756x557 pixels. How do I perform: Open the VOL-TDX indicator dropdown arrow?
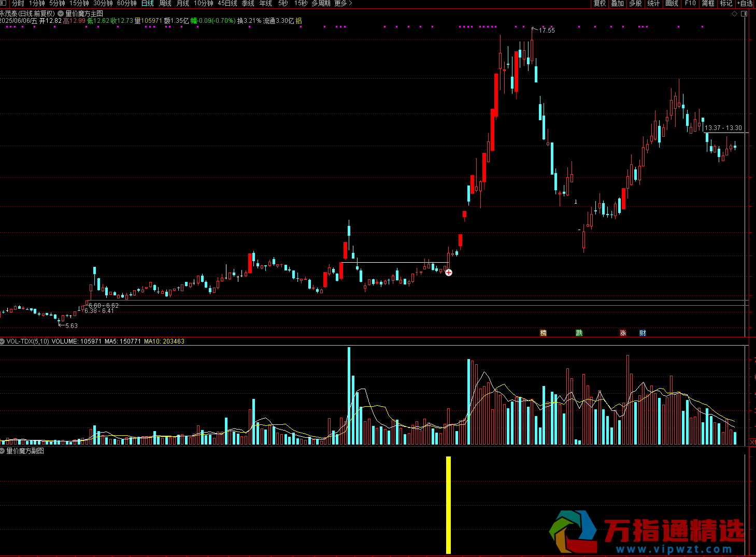pyautogui.click(x=3, y=341)
